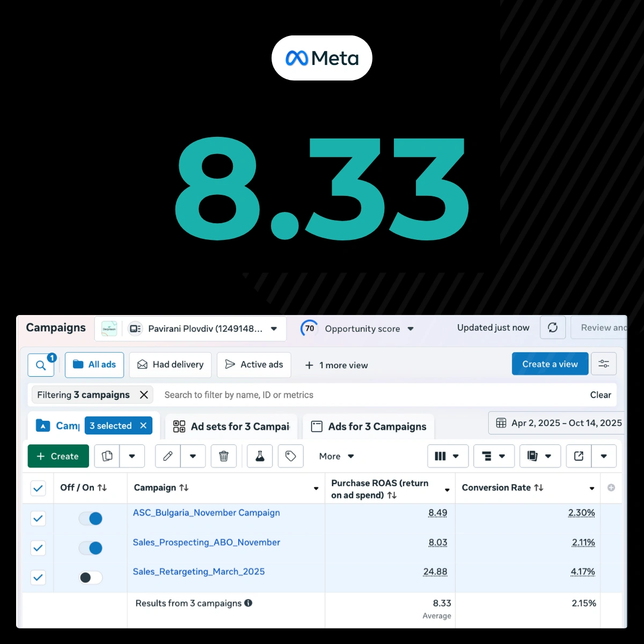Open Sales_Prospecting_ABO_November campaign link
Screen dimensions: 644x644
207,542
